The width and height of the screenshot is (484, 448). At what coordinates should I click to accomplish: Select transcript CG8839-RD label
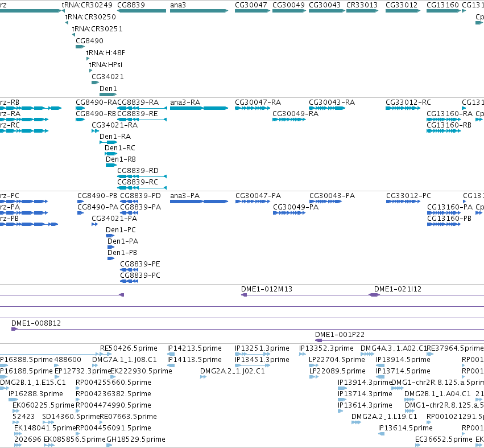138,171
